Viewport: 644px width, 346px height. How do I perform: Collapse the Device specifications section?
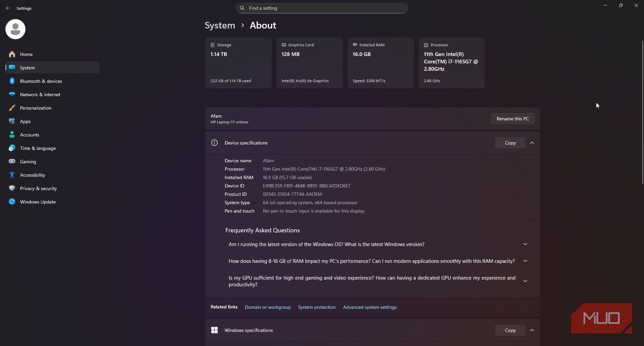point(532,143)
